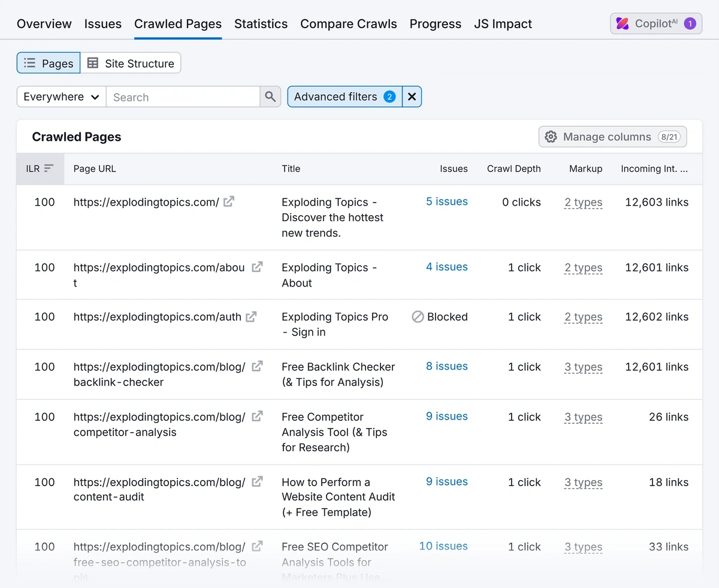The image size is (719, 588).
Task: Open external link icon for backlink-checker URL
Action: point(257,366)
